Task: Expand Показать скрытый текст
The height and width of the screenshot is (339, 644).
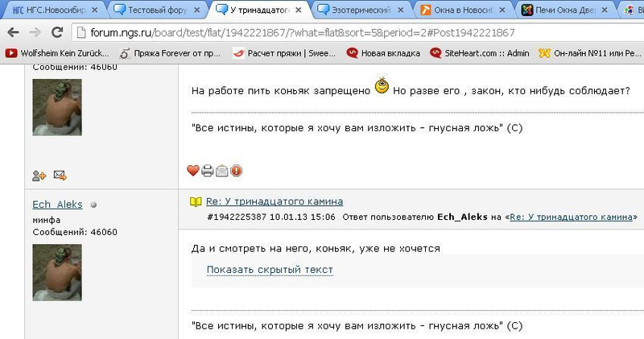Action: (270, 270)
